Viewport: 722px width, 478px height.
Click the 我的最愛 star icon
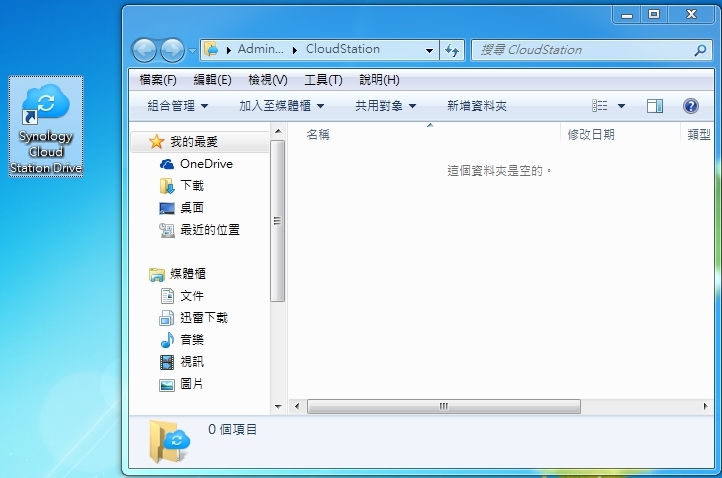coord(157,142)
